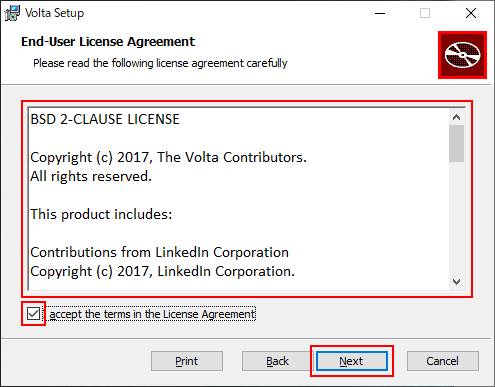Click the accept the terms label text
Screen dimensions: 495x387
pyautogui.click(x=152, y=314)
